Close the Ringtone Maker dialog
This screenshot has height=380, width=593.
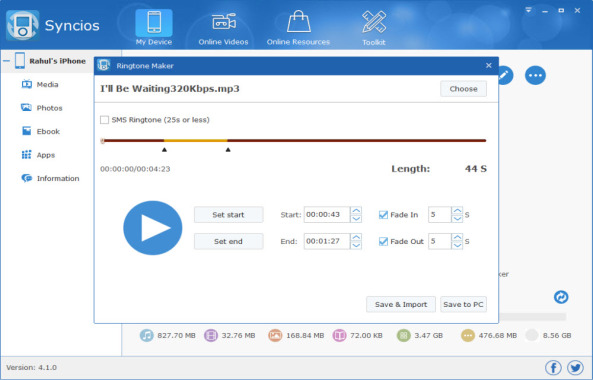pyautogui.click(x=489, y=65)
